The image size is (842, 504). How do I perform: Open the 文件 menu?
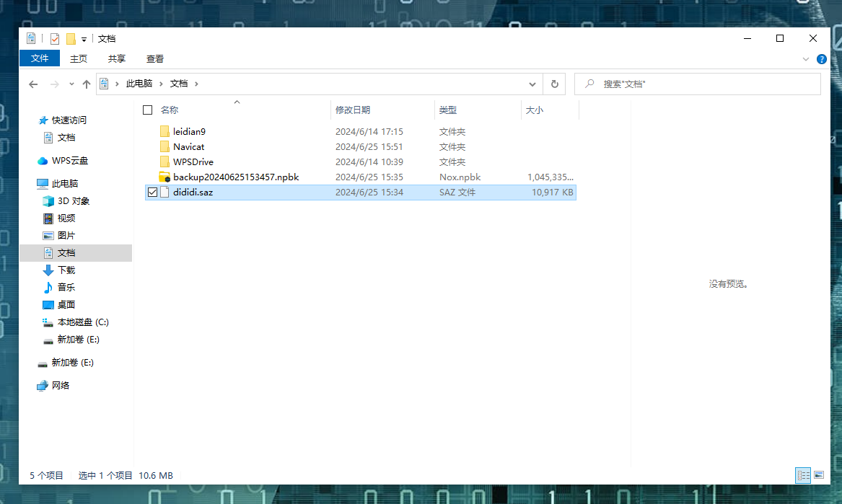point(40,58)
